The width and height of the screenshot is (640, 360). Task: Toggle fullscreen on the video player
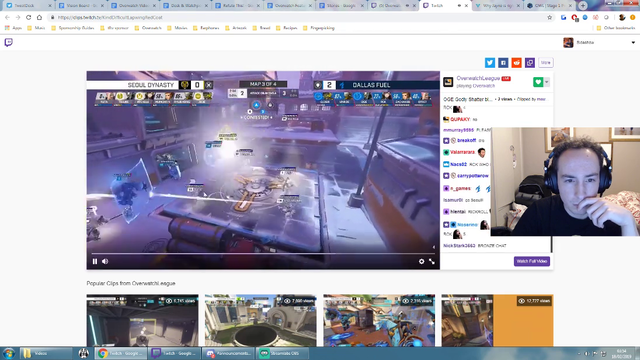tap(432, 261)
